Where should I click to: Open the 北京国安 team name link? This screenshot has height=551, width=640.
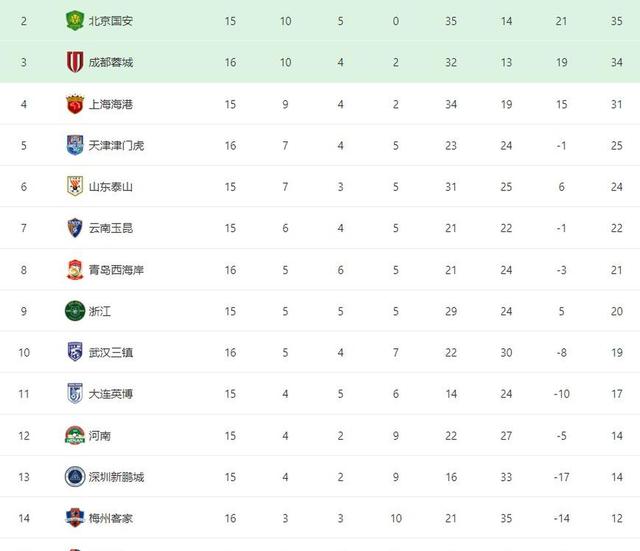pyautogui.click(x=110, y=20)
